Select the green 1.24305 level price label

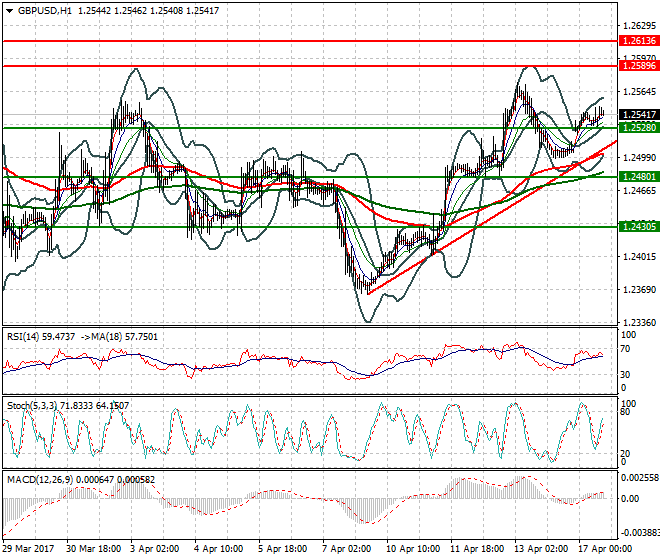pos(639,227)
